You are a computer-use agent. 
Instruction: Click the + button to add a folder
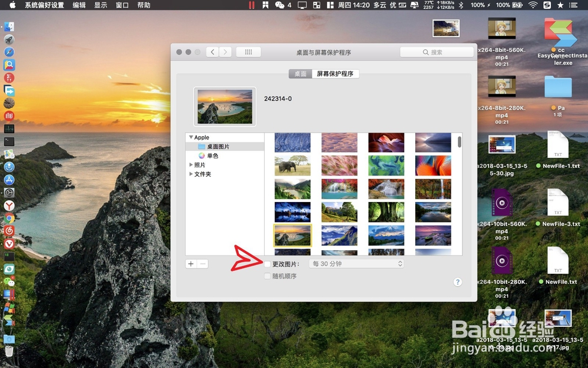[x=190, y=264]
